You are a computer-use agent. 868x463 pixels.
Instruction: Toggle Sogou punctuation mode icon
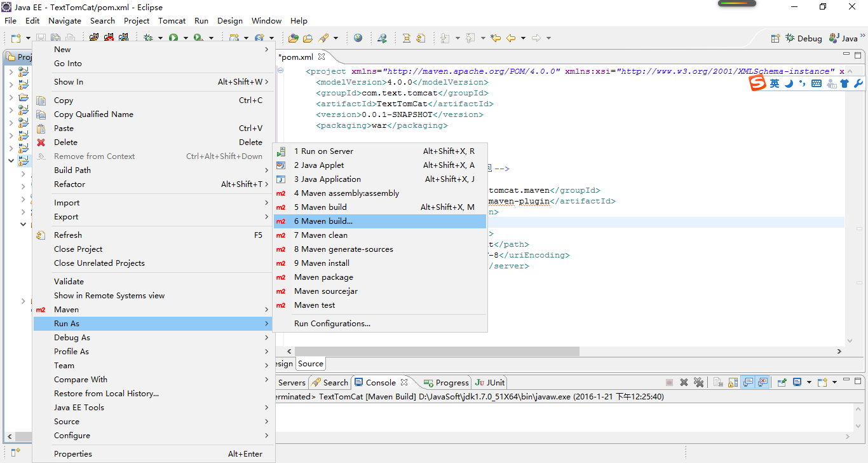click(803, 83)
